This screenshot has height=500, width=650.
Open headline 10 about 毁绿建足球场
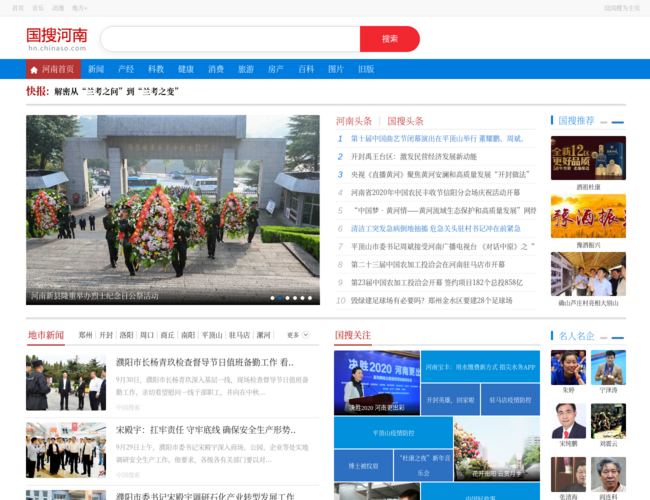pyautogui.click(x=432, y=301)
